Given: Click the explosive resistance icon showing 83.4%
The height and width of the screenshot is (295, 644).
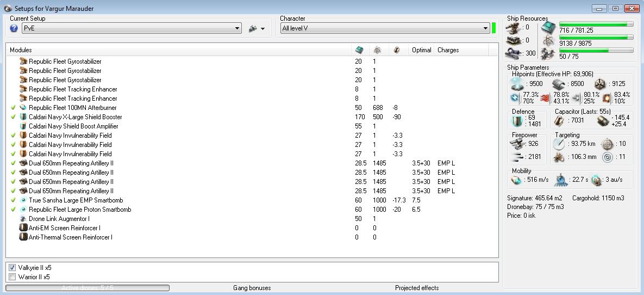Looking at the screenshot, I should 607,98.
